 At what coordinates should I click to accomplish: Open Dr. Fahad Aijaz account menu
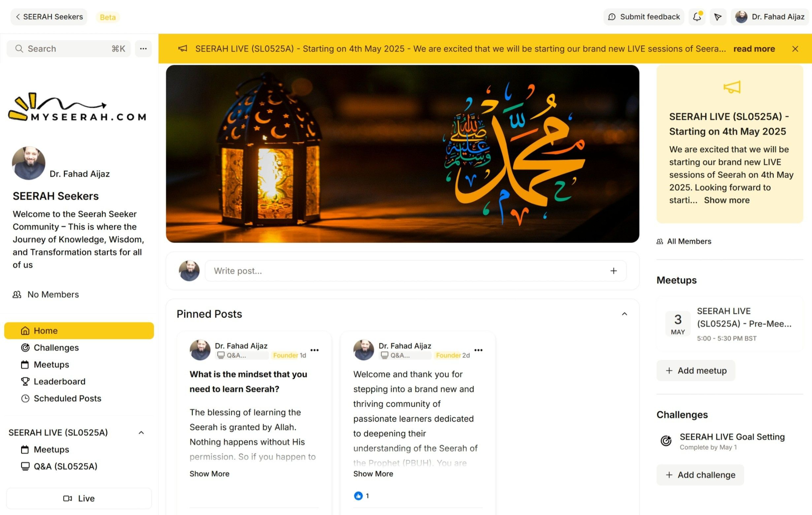[x=770, y=17]
